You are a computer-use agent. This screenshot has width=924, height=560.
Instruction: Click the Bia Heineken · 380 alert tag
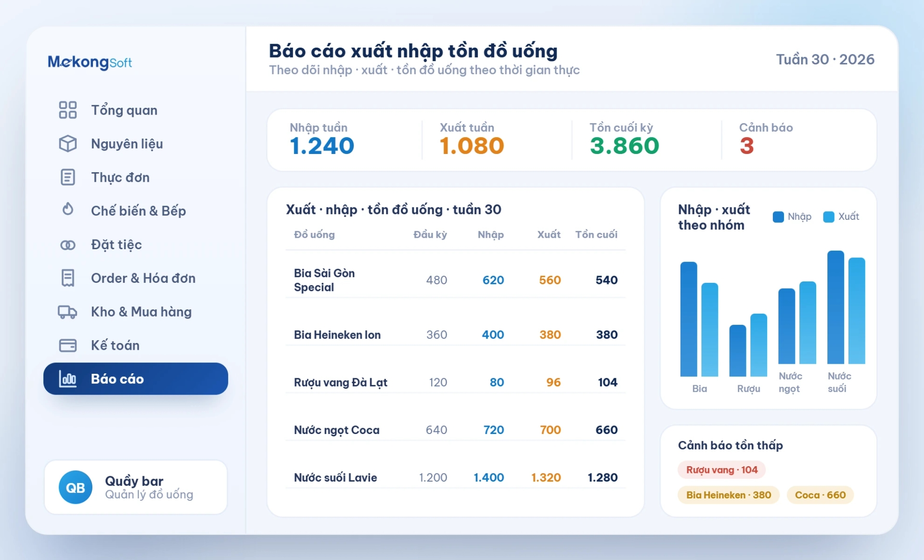click(x=729, y=495)
